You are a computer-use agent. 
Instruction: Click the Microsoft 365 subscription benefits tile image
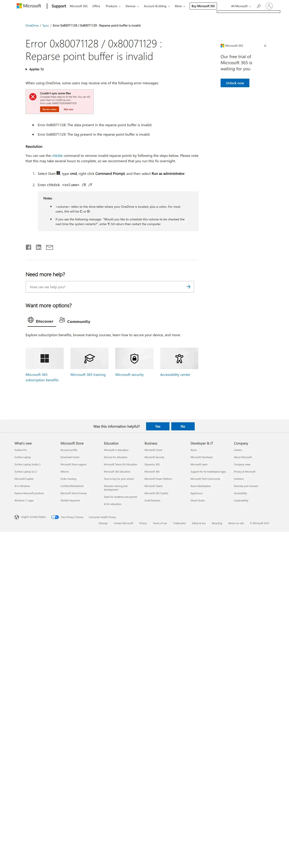pos(45,358)
